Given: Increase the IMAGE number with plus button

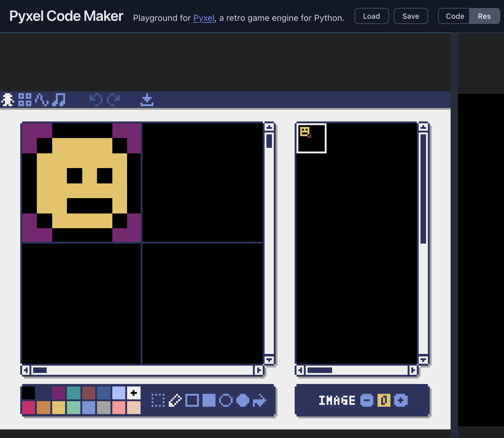Looking at the screenshot, I should [x=401, y=400].
